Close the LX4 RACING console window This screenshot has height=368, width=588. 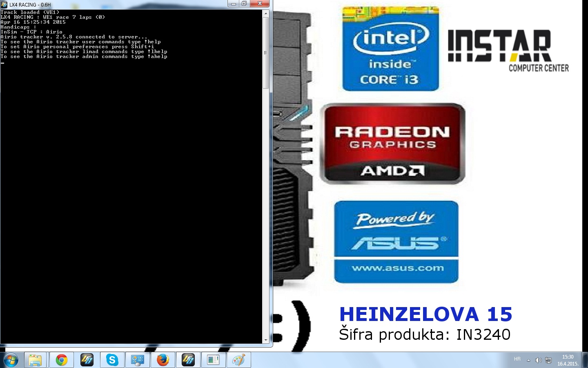click(x=259, y=4)
